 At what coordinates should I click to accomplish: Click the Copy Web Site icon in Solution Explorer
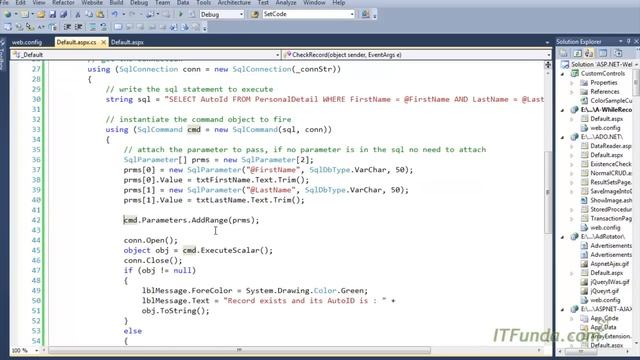tap(618, 53)
